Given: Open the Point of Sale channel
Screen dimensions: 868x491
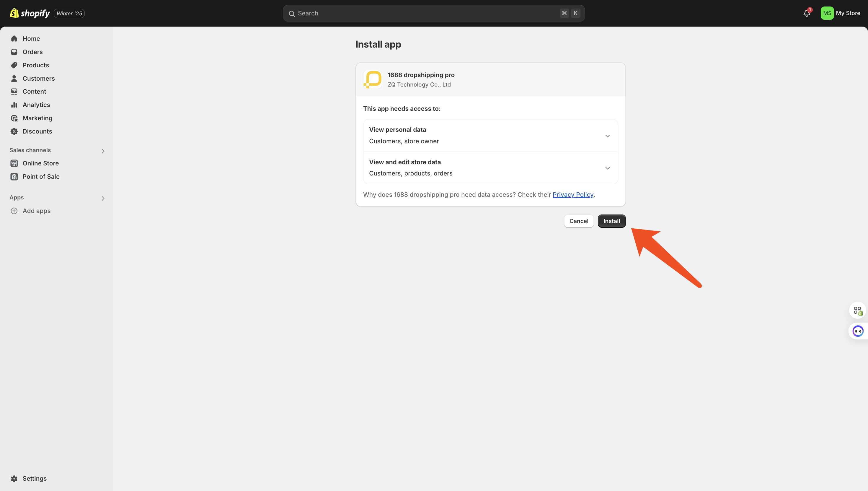Looking at the screenshot, I should click(x=41, y=176).
